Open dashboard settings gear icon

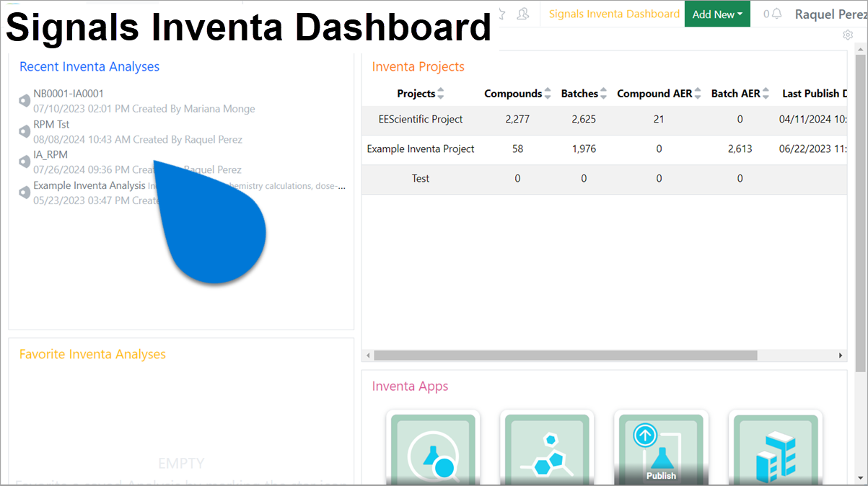point(848,35)
